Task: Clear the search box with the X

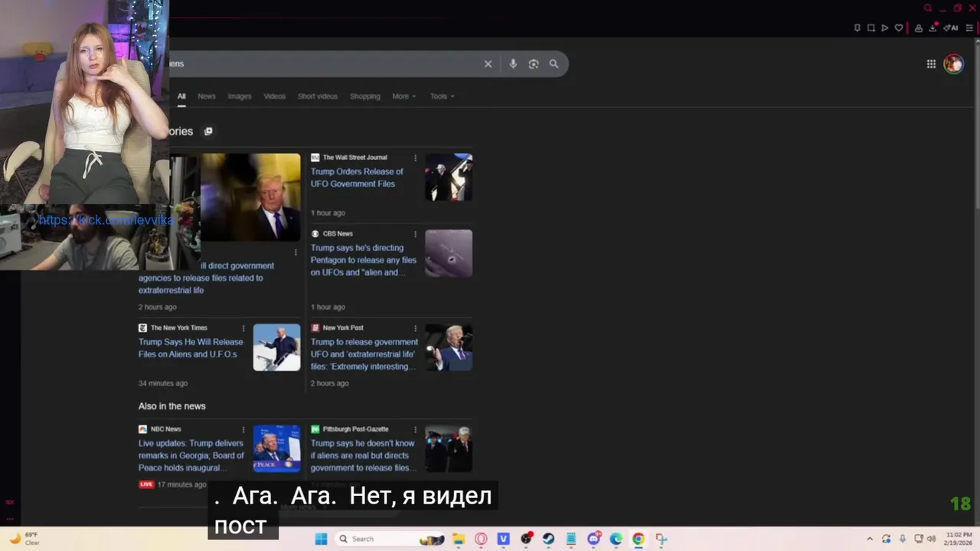Action: (x=488, y=64)
